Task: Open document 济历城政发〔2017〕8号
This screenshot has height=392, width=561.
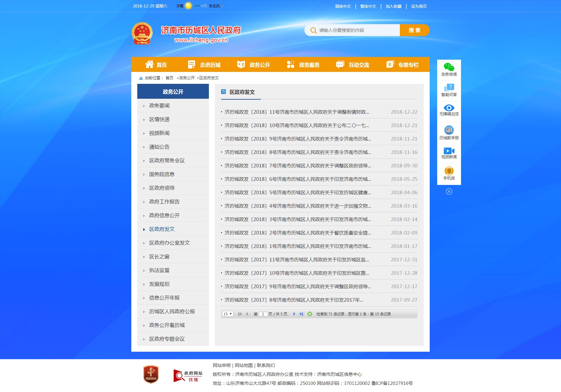Action: click(294, 300)
